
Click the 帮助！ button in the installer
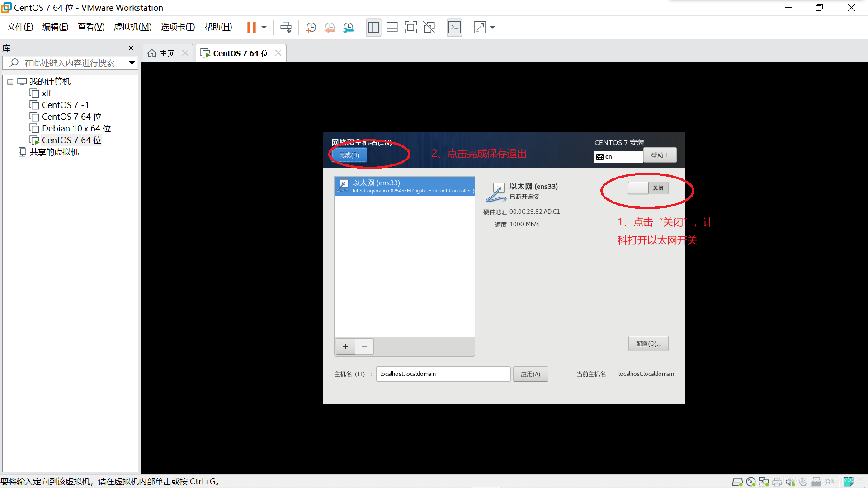tap(660, 155)
